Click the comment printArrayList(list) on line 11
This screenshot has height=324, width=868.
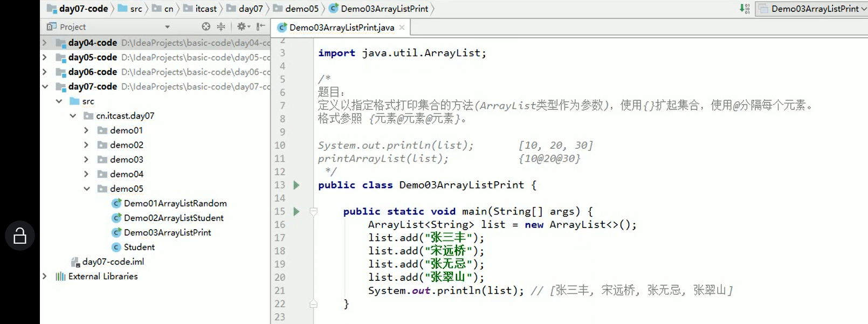pos(383,158)
